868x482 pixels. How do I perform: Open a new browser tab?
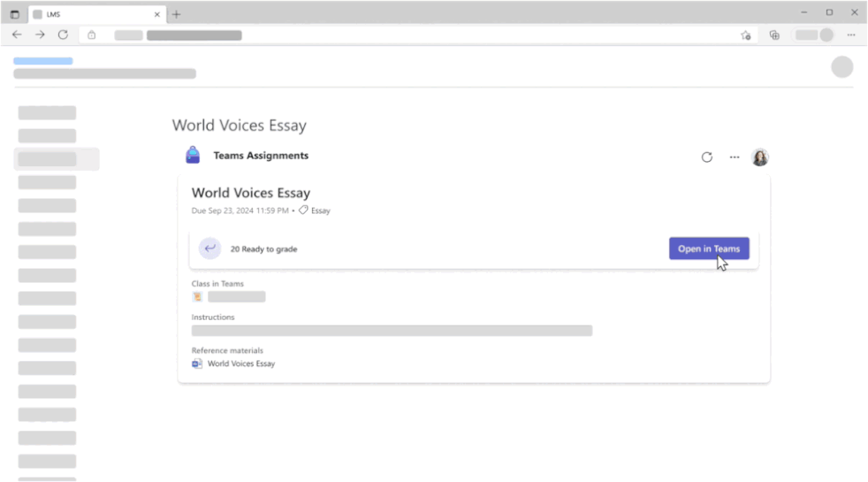click(177, 14)
